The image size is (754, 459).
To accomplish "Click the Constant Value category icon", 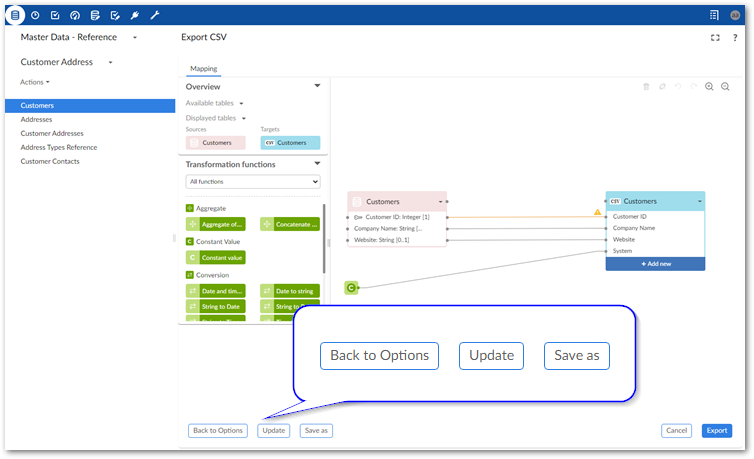I will click(189, 241).
